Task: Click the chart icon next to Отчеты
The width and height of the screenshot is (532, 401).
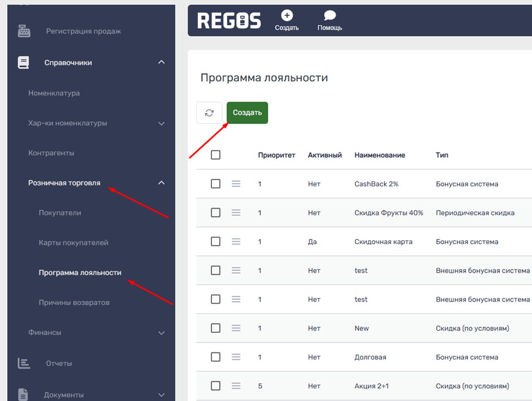Action: pyautogui.click(x=24, y=363)
